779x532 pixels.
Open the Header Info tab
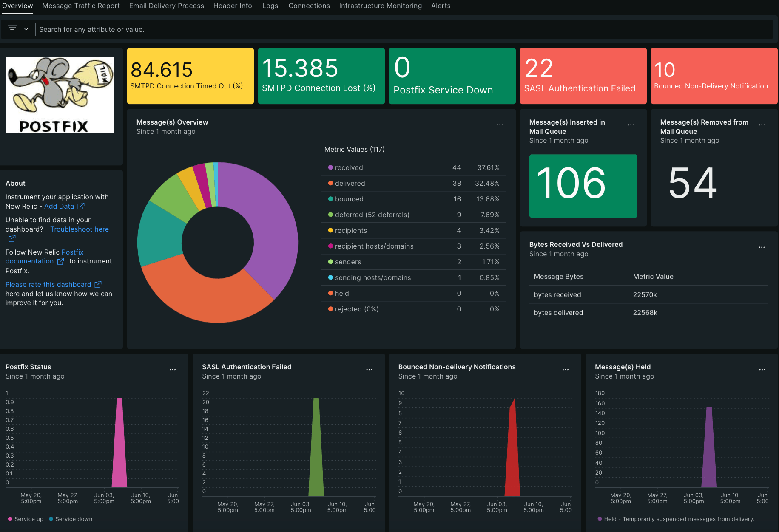(233, 6)
